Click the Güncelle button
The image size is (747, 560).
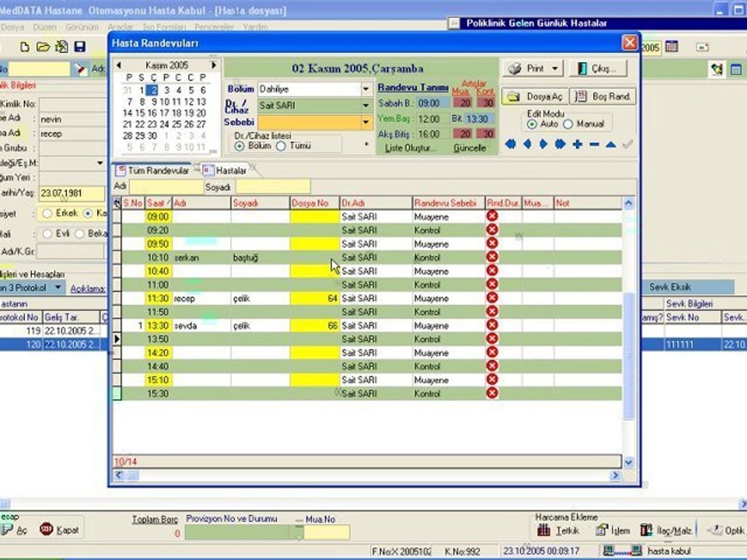click(470, 148)
